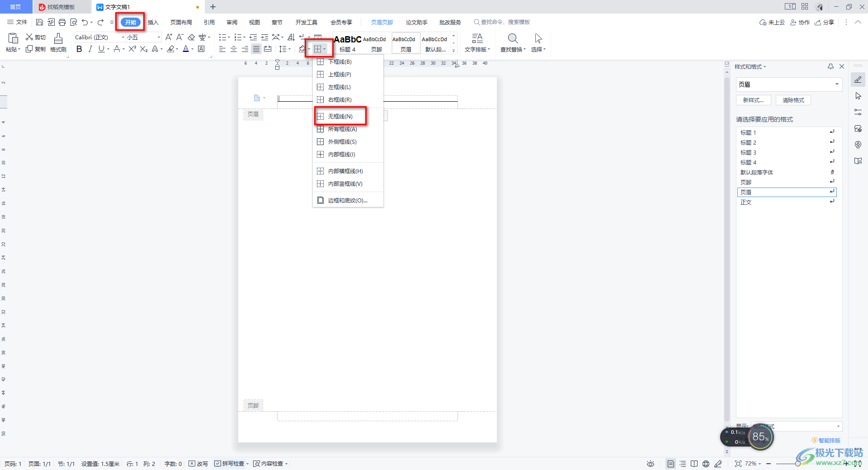The image size is (868, 470).
Task: Toggle Italic formatting
Action: [90, 49]
